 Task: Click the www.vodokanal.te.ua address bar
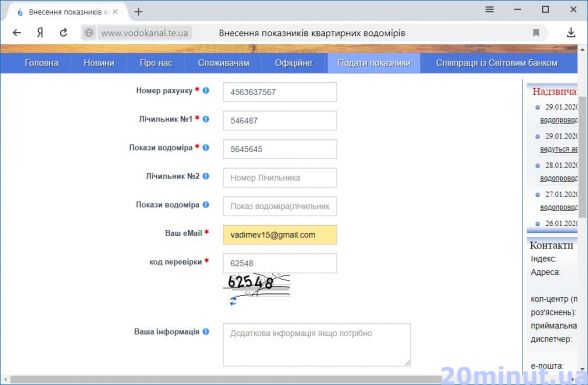pos(145,33)
